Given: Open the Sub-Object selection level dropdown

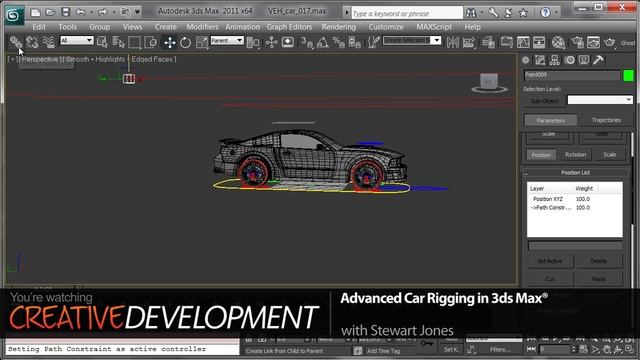Looking at the screenshot, I should (x=600, y=100).
